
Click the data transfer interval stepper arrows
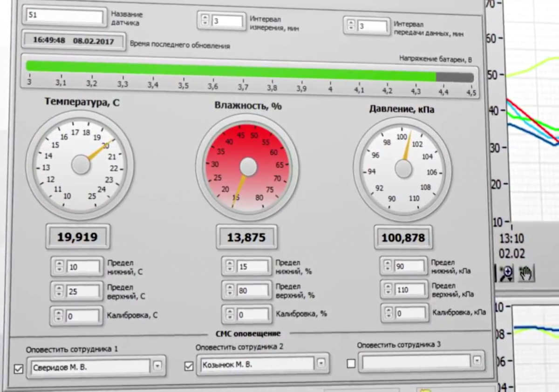351,26
